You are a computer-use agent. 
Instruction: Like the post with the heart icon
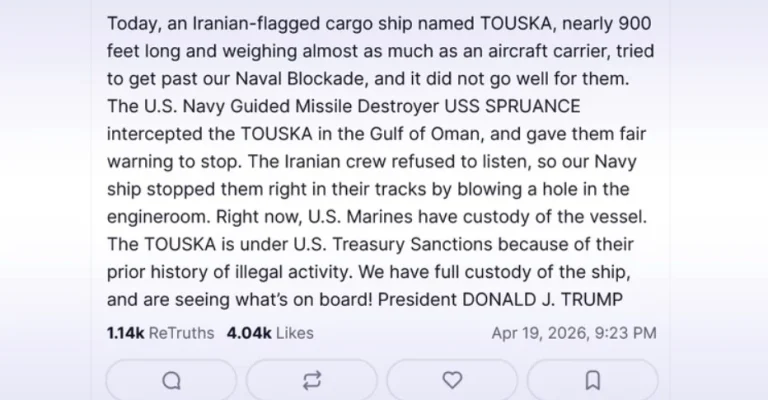(x=452, y=380)
